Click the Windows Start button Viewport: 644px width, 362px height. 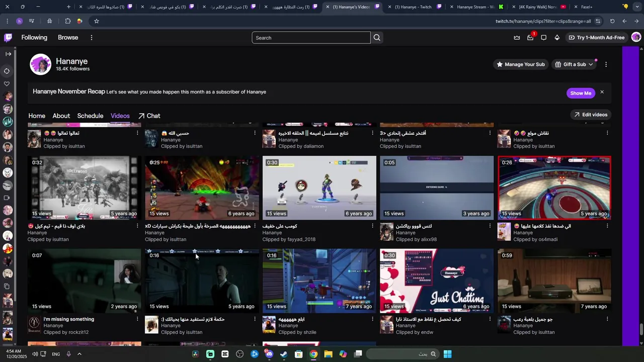(447, 354)
